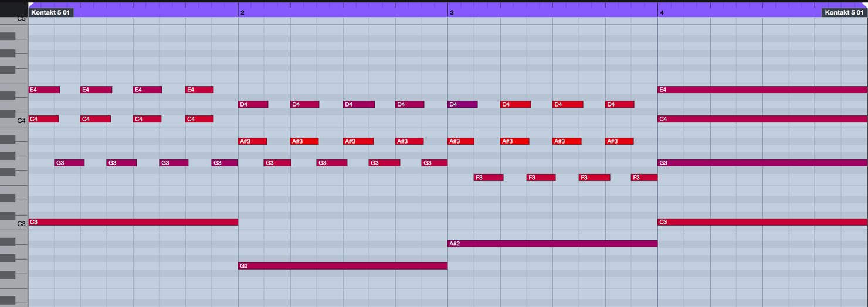Select the fourth D4 note in bar 2
This screenshot has height=307, width=868.
(x=410, y=104)
